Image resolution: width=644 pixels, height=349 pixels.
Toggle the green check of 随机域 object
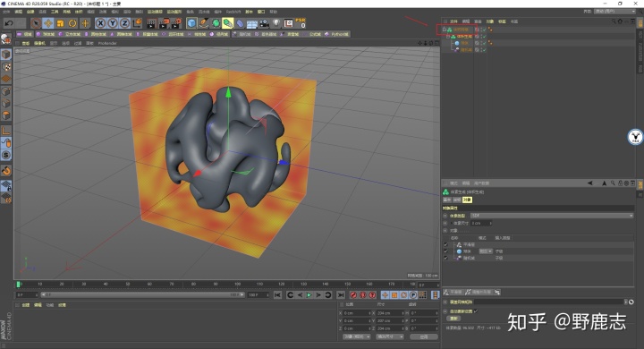click(484, 50)
